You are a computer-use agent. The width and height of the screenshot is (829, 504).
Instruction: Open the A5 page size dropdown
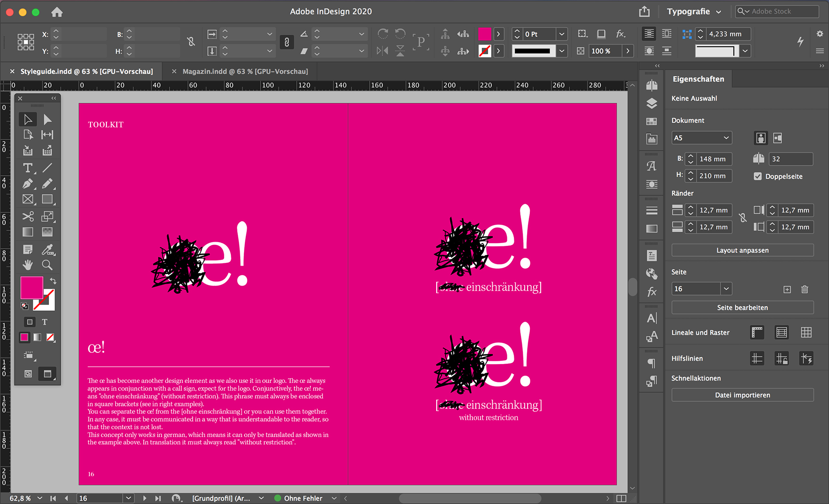pyautogui.click(x=701, y=138)
